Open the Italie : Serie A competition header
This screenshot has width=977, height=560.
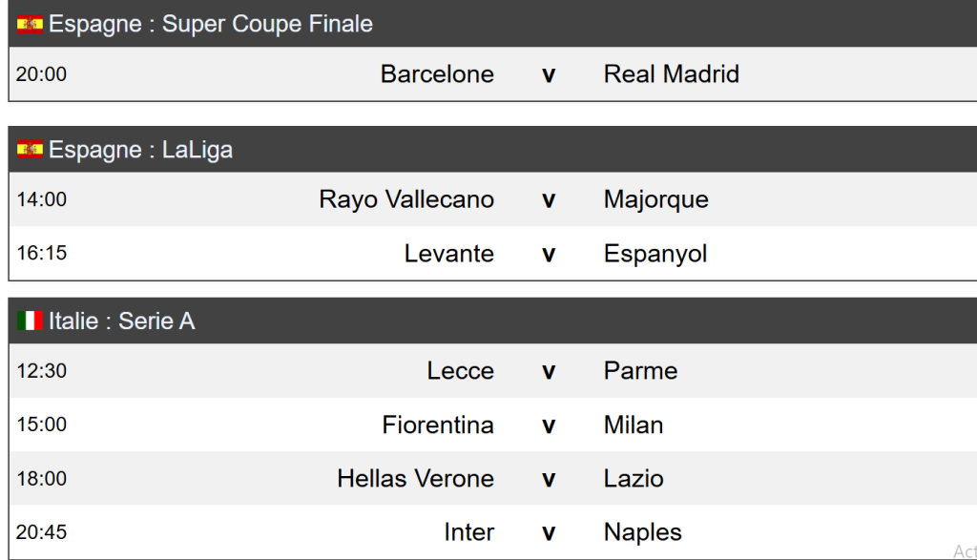(121, 321)
